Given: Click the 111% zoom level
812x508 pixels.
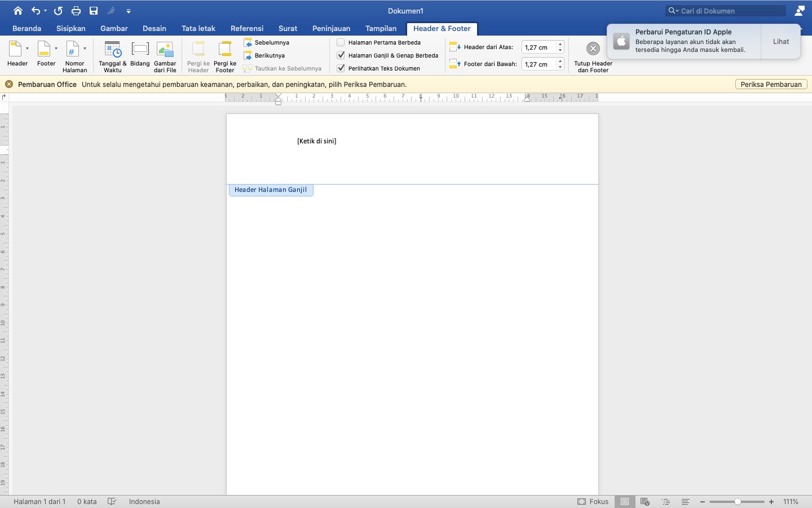Looking at the screenshot, I should [791, 501].
